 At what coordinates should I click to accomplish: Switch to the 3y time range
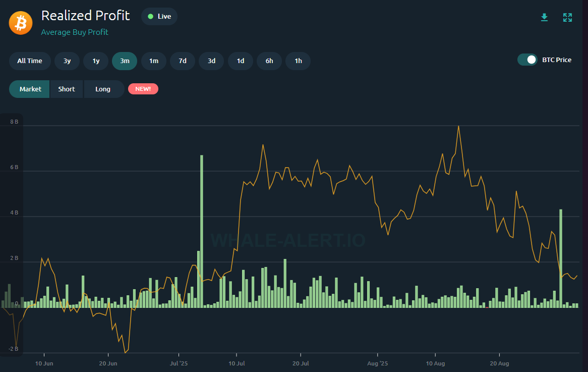tap(67, 61)
